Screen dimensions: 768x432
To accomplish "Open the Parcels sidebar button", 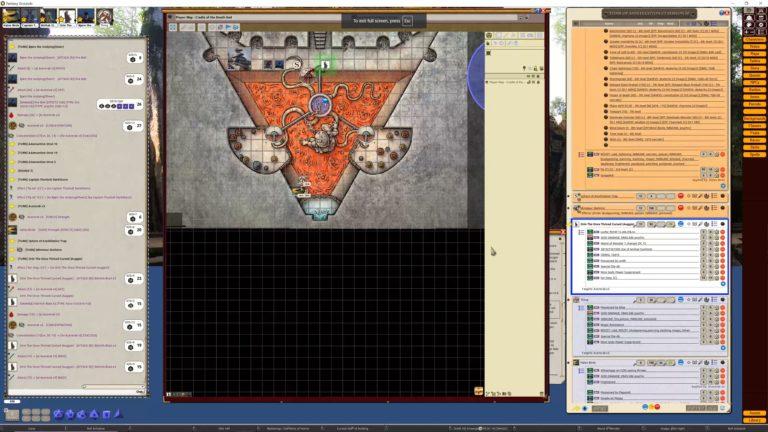I will (754, 104).
